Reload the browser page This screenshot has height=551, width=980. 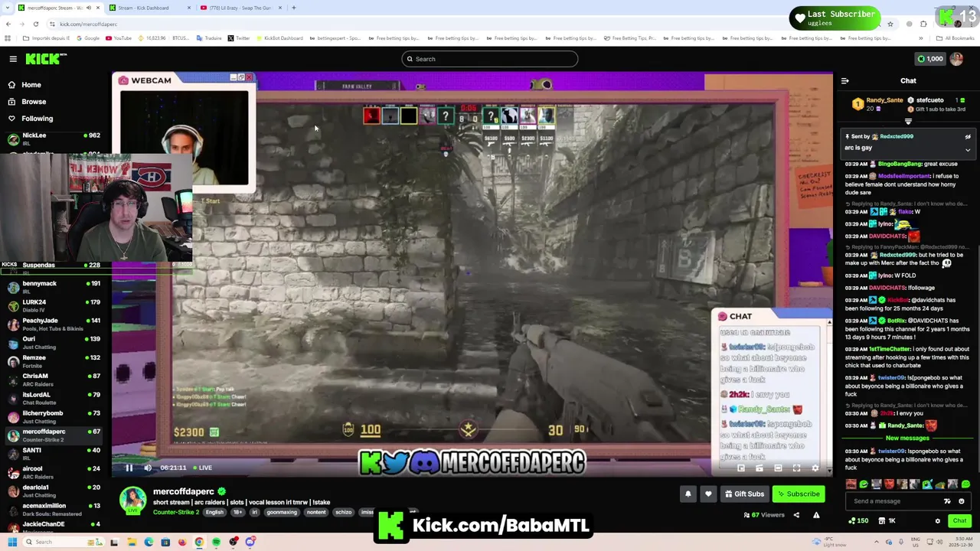point(35,24)
